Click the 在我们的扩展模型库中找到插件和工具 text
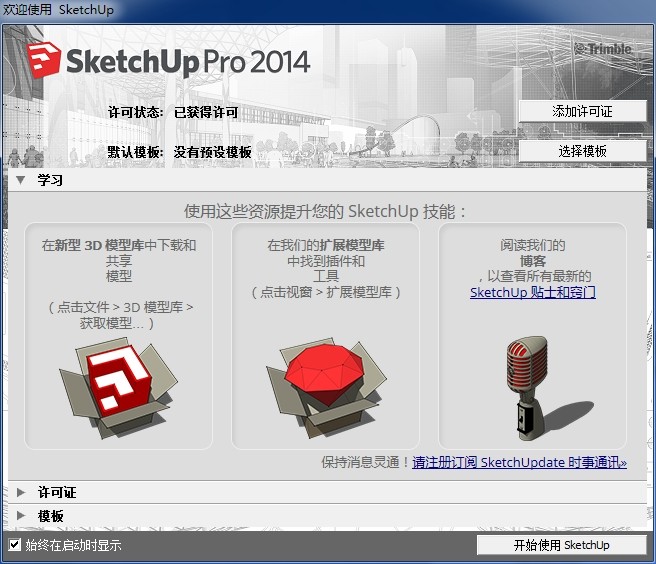The width and height of the screenshot is (656, 564). pos(326,260)
